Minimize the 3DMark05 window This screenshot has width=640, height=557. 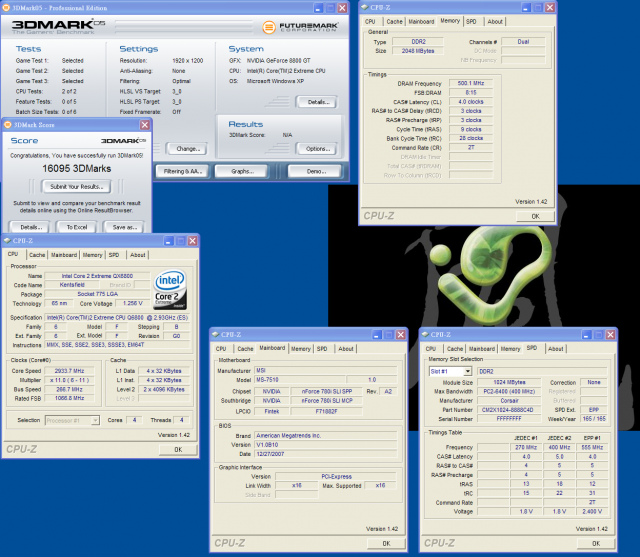click(x=318, y=8)
